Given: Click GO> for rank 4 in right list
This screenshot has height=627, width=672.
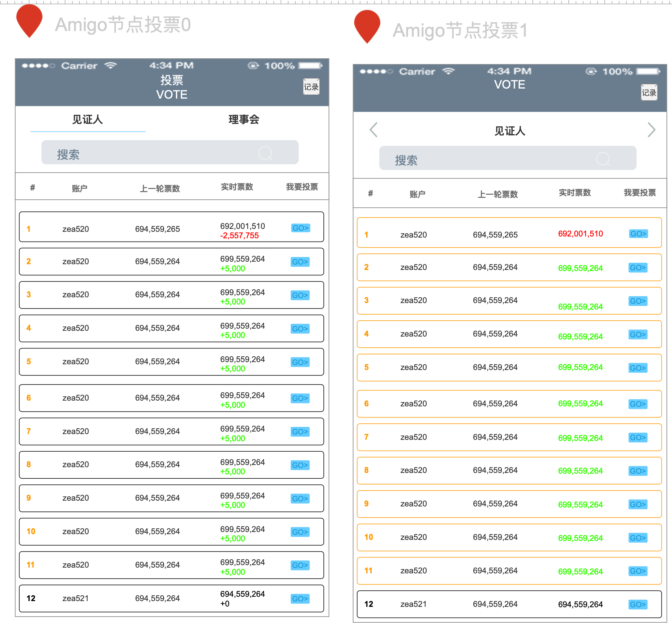Looking at the screenshot, I should pos(638,334).
